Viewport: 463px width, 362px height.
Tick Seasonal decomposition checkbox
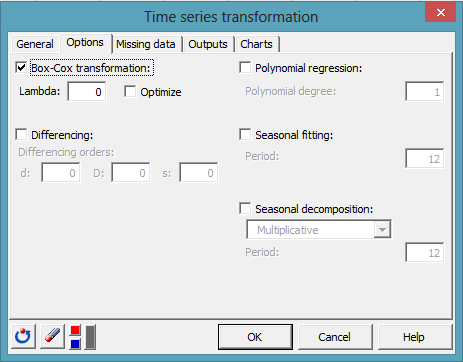[x=245, y=209]
